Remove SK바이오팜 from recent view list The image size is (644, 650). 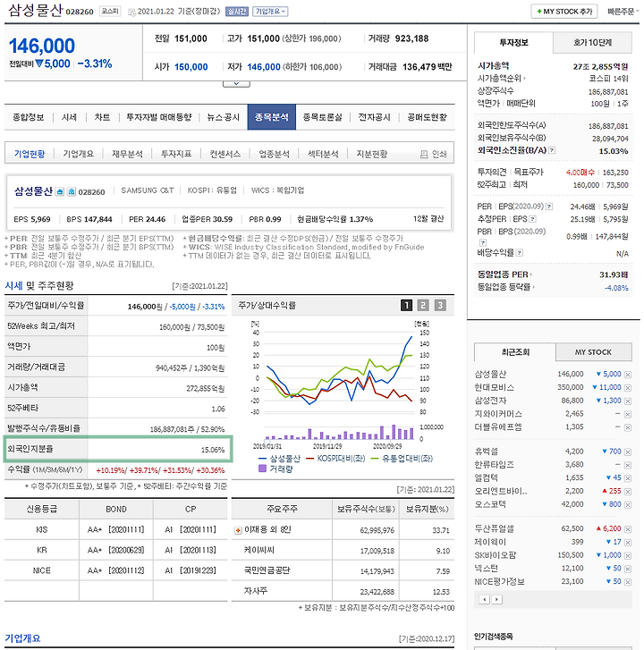click(x=627, y=556)
